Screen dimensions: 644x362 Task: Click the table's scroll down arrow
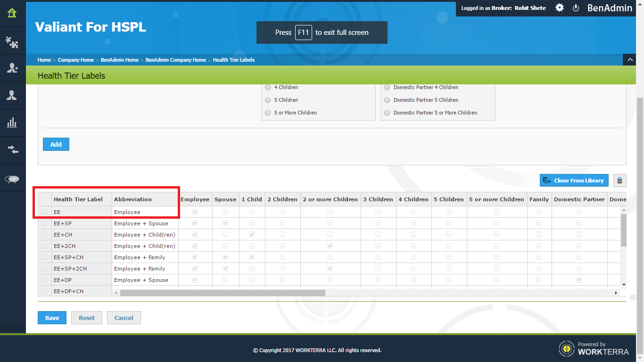[x=624, y=284]
